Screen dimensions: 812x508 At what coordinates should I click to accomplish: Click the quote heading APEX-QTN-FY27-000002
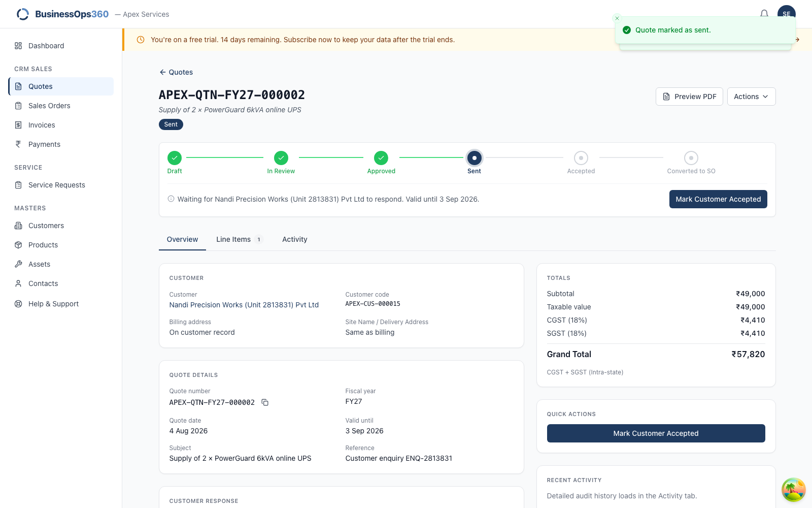pos(232,95)
